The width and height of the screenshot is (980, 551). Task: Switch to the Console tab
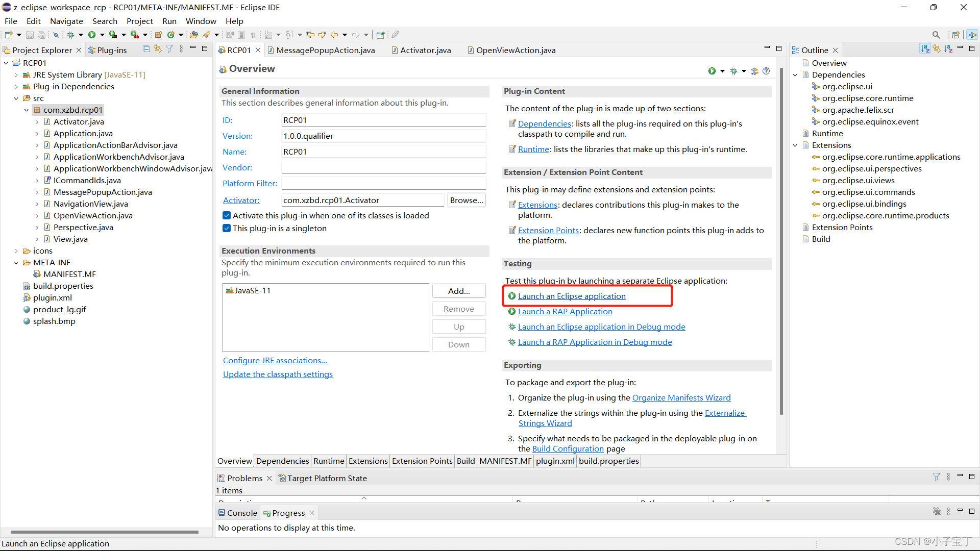tap(237, 513)
